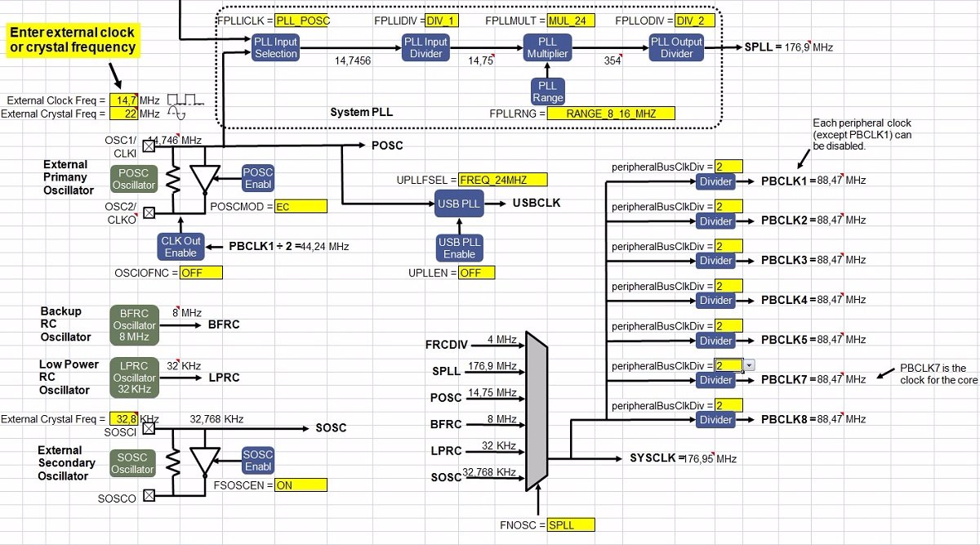Click the secondary crystal frequency cell 32,8
The image size is (980, 545).
click(x=123, y=419)
